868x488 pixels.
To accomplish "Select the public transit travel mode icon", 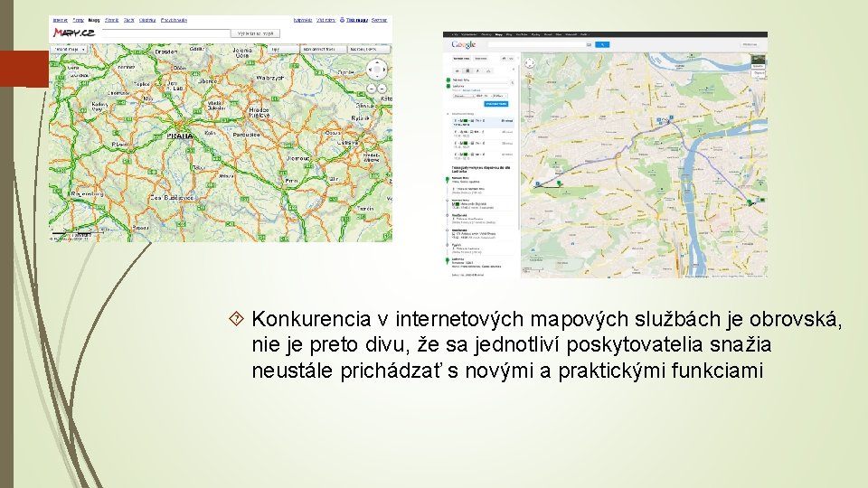I will pos(467,70).
